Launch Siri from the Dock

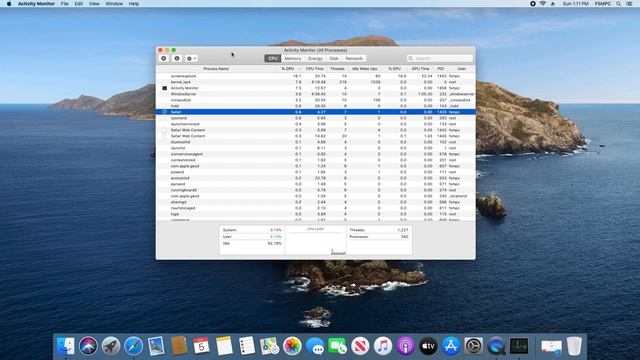click(88, 346)
